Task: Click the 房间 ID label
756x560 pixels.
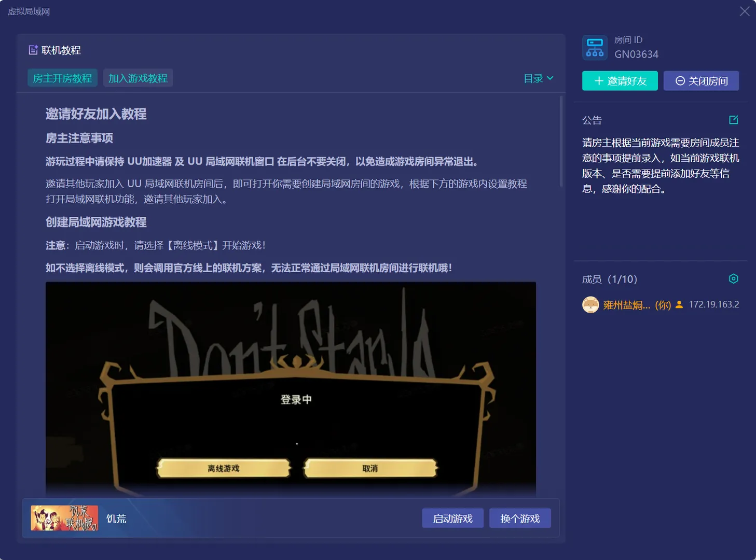Action: (628, 40)
